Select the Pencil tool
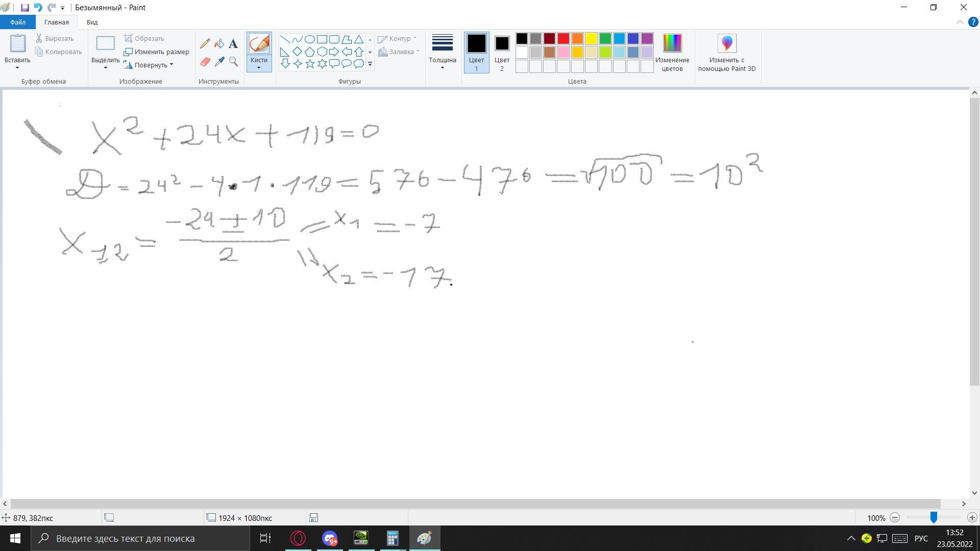Viewport: 980px width, 551px height. click(x=205, y=44)
